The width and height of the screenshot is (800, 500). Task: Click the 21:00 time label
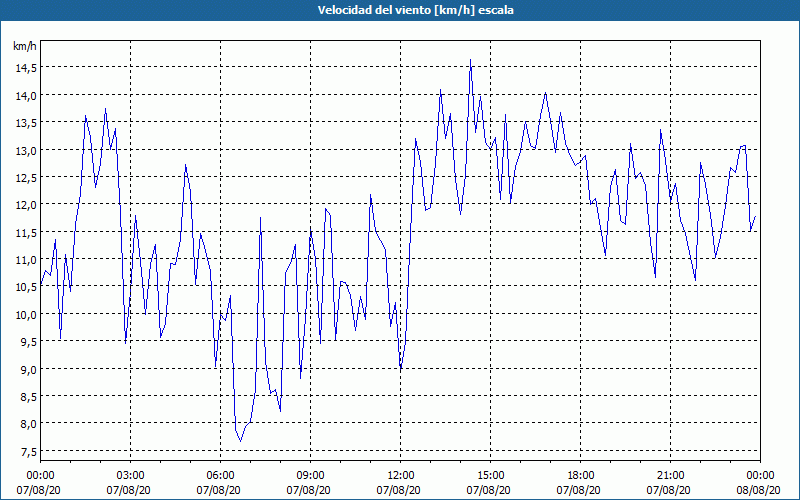click(670, 476)
